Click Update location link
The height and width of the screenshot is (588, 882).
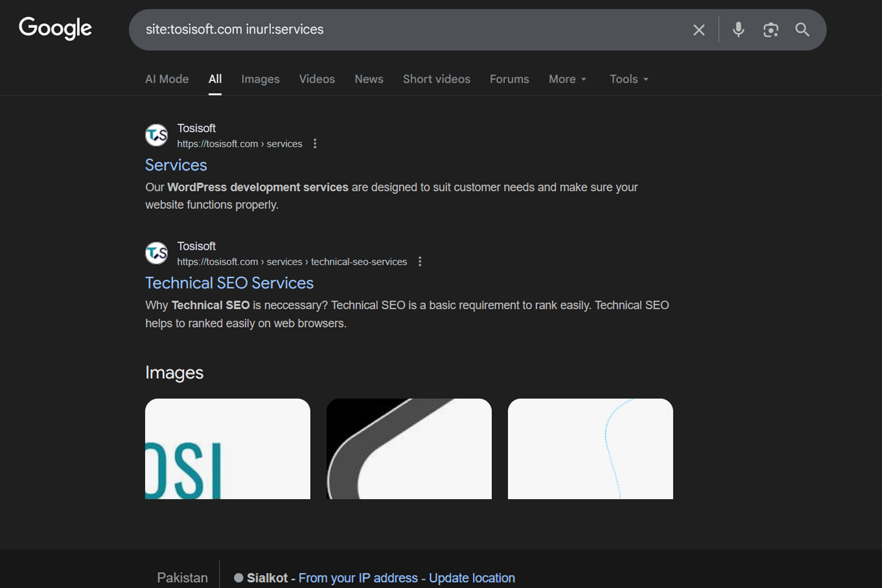pos(471,577)
